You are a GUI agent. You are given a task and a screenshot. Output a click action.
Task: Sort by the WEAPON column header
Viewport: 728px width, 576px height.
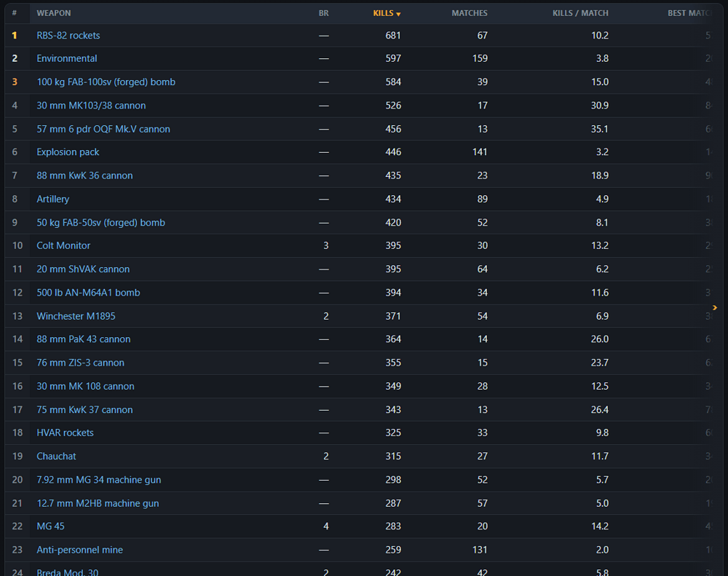[x=54, y=13]
